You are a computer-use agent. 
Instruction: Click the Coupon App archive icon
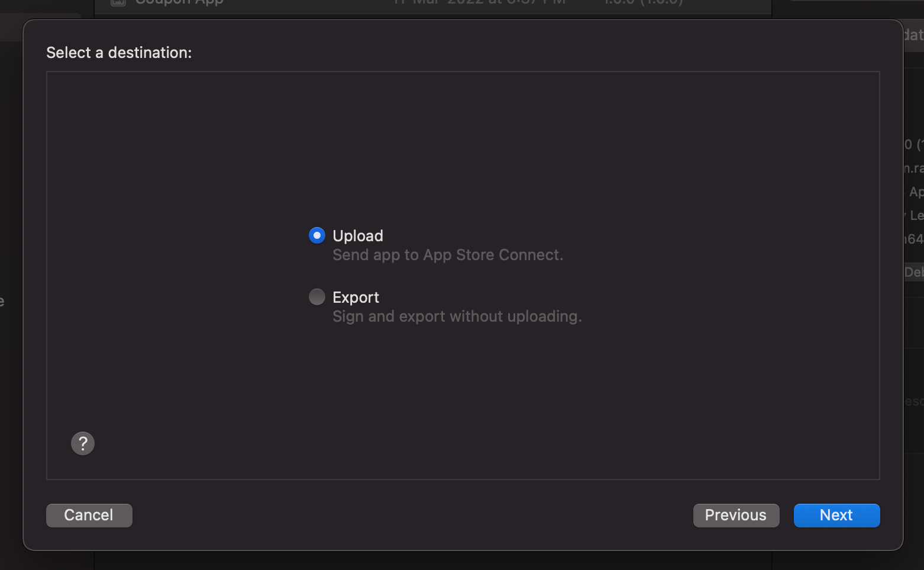coord(118,3)
